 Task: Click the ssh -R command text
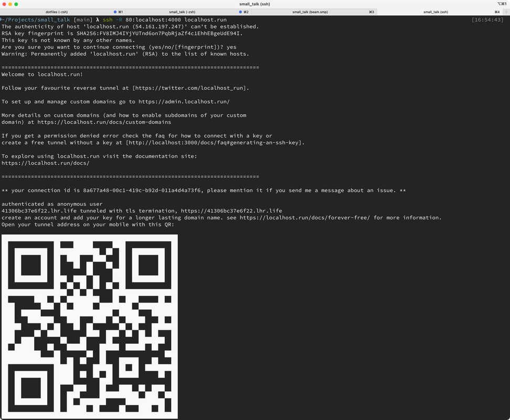pyautogui.click(x=165, y=20)
